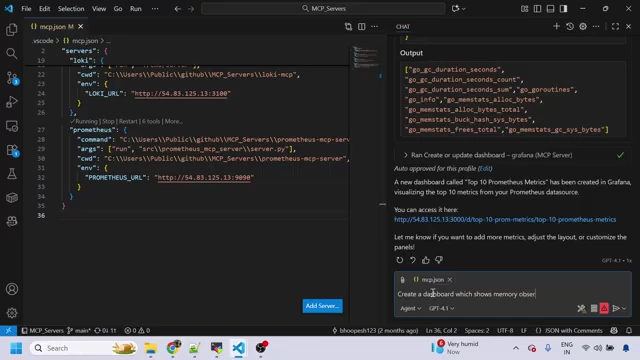Open the Top 10 Prometheus Metrics dashboard link
640x360 pixels.
505,220
